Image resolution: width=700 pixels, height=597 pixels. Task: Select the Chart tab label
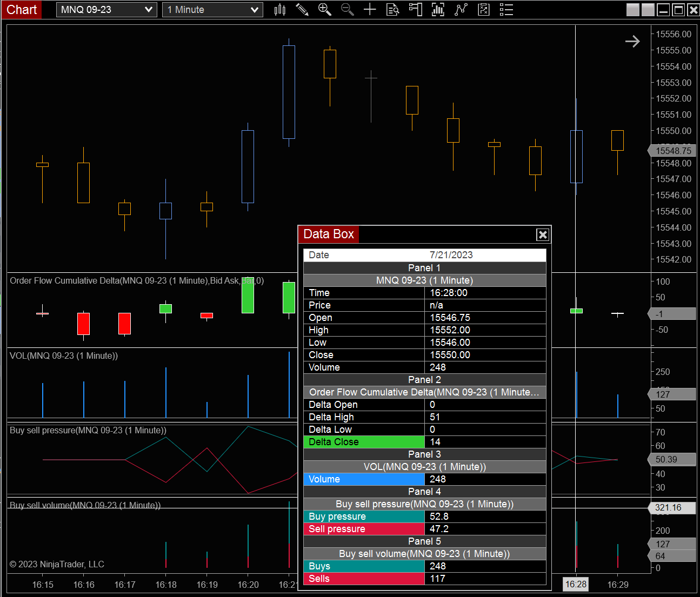click(21, 9)
